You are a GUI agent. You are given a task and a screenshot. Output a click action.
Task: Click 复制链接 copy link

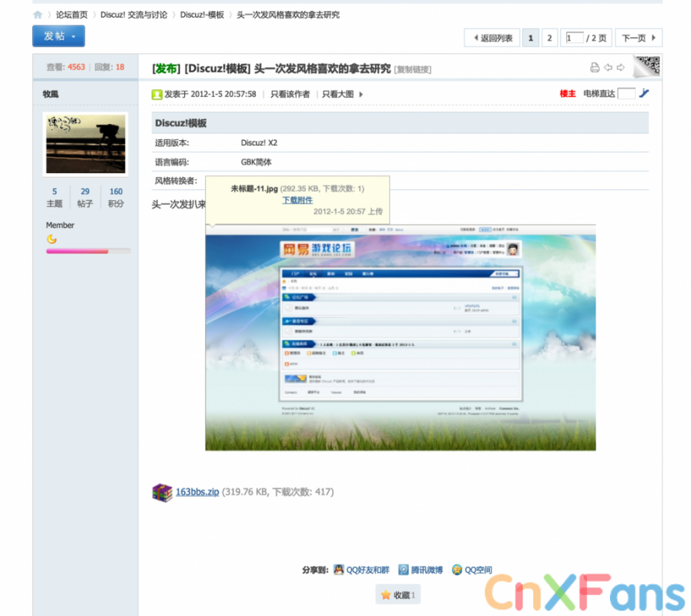tap(412, 69)
